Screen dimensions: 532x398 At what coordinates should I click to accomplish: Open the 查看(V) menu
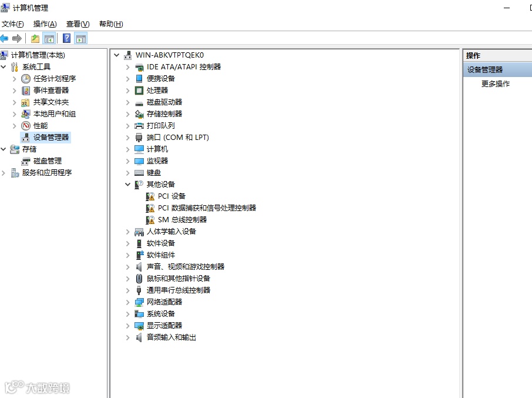coord(78,24)
